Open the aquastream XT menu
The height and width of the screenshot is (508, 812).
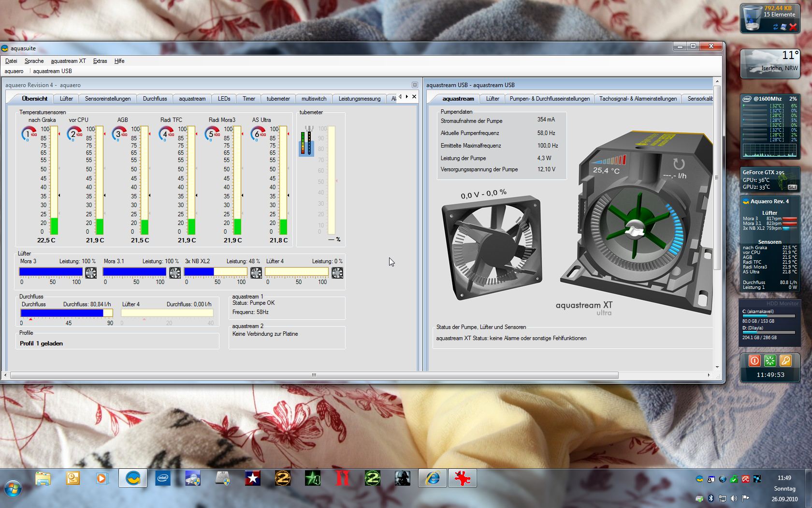(x=68, y=61)
